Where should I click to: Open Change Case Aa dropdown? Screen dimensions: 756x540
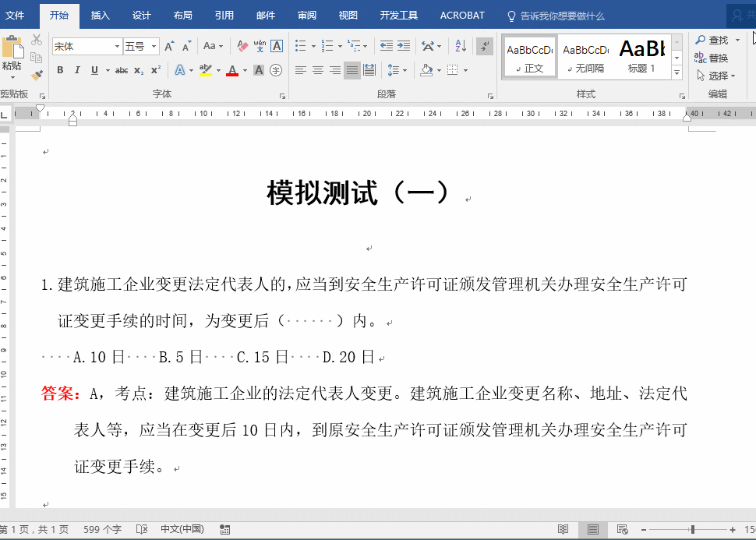pos(213,46)
